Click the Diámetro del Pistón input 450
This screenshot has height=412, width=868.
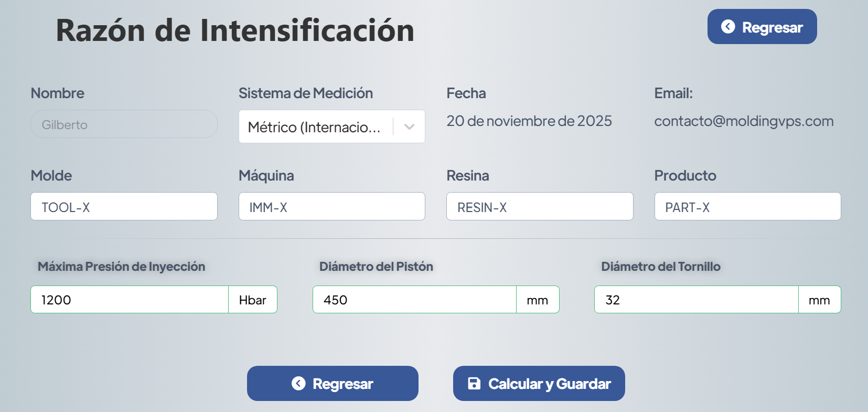pyautogui.click(x=414, y=300)
